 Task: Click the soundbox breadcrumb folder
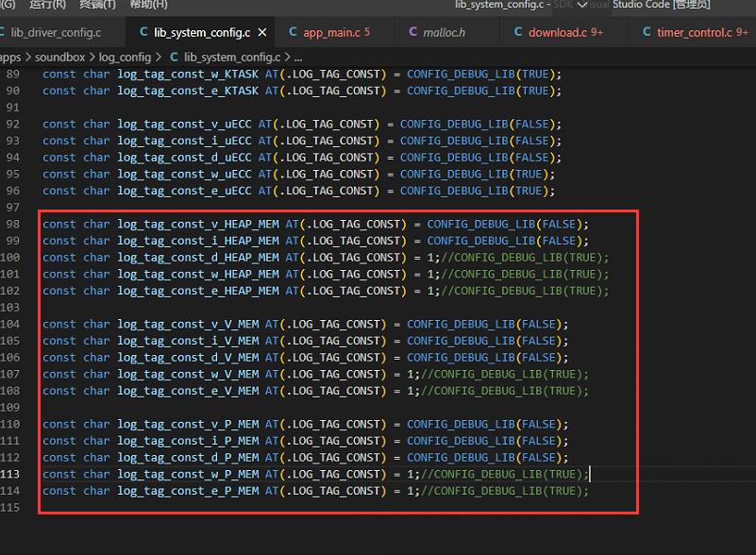pyautogui.click(x=59, y=57)
